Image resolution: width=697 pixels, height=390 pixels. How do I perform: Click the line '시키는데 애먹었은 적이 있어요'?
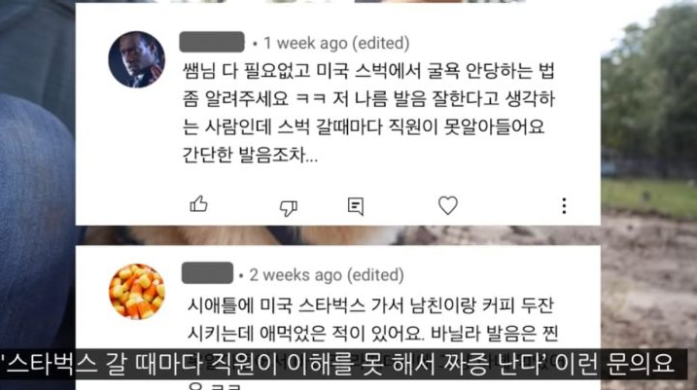tap(373, 334)
